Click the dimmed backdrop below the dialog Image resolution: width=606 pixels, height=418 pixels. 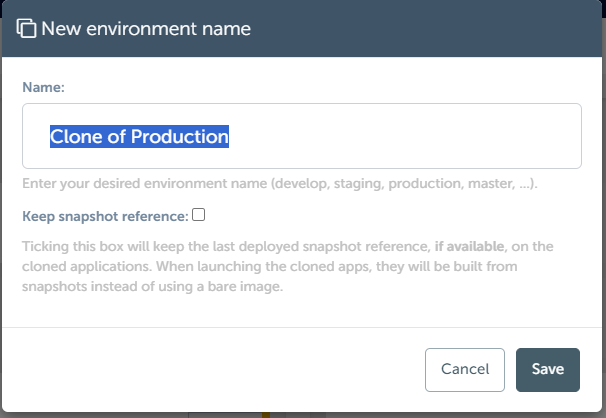[100, 414]
